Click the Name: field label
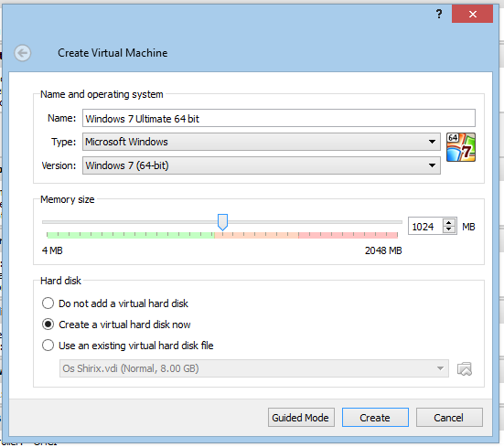 coord(61,118)
